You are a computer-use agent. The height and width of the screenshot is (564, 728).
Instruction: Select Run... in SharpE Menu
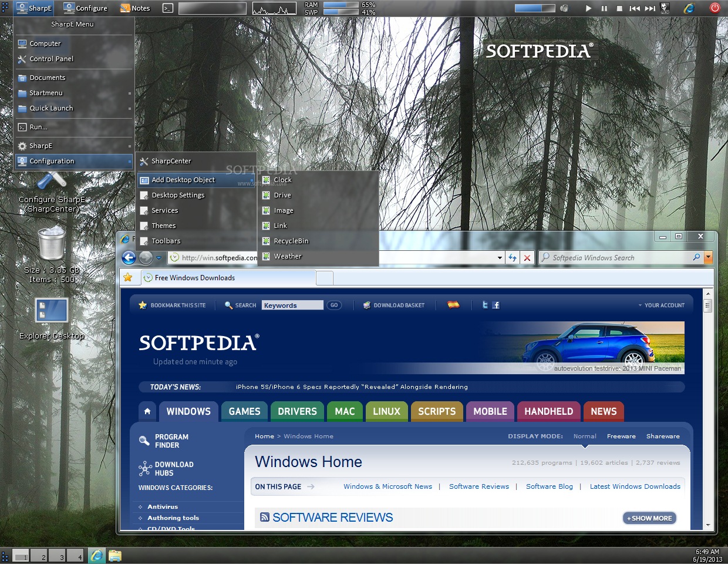[73, 127]
